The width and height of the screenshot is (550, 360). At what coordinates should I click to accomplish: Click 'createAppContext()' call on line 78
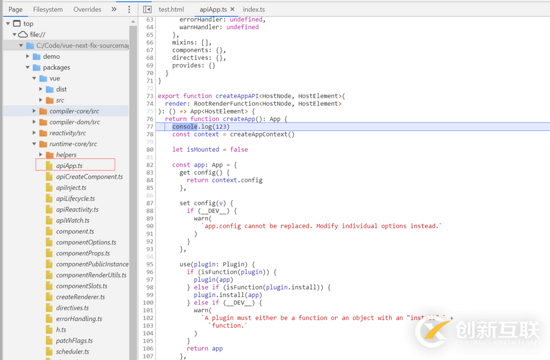(x=262, y=134)
